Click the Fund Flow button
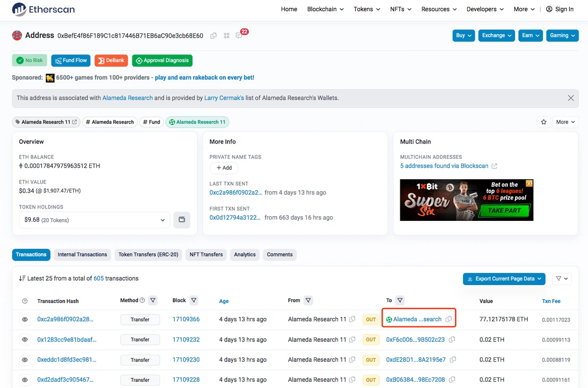588x388 pixels. coord(71,61)
